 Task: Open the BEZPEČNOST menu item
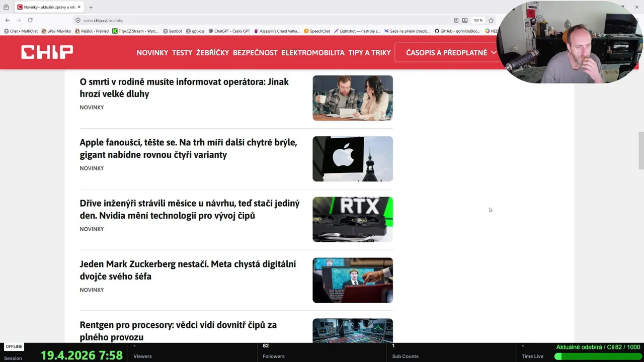255,52
